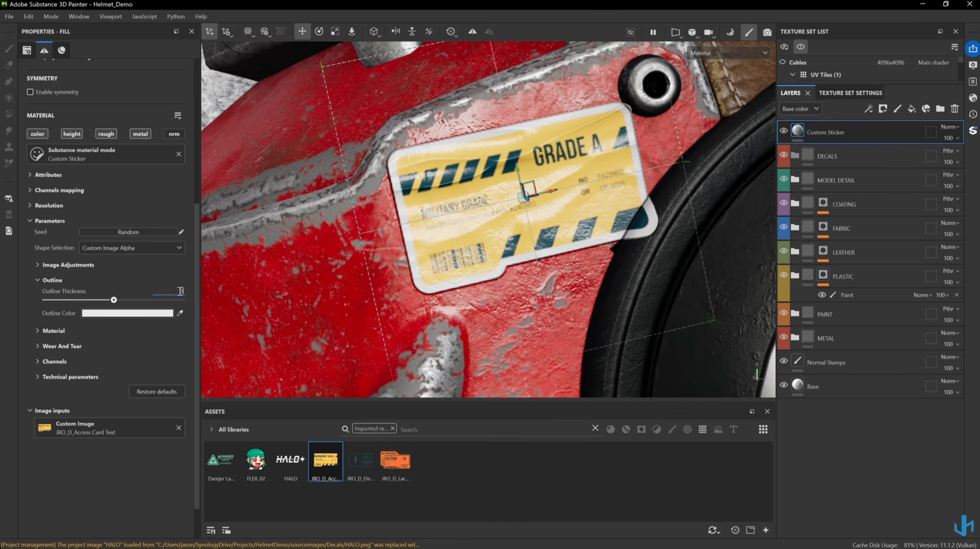Image resolution: width=980 pixels, height=549 pixels.
Task: Open the Base color channel dropdown
Action: 800,109
